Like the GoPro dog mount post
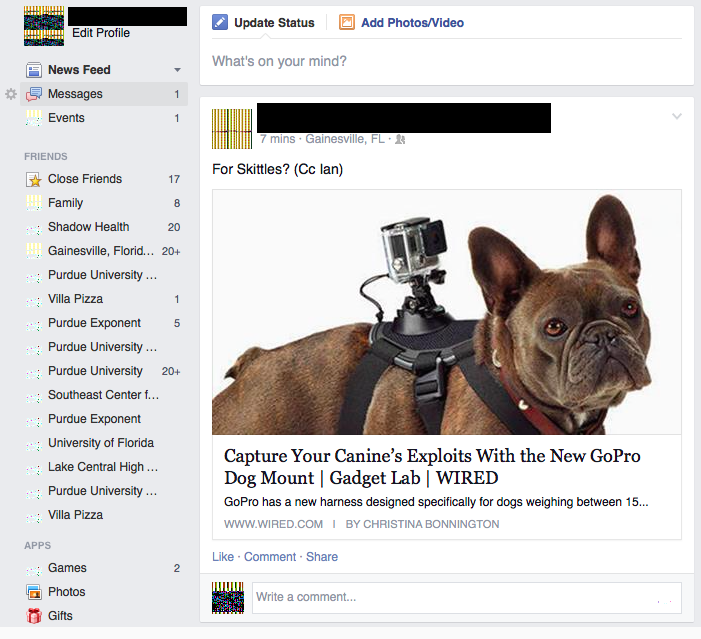 pyautogui.click(x=223, y=557)
